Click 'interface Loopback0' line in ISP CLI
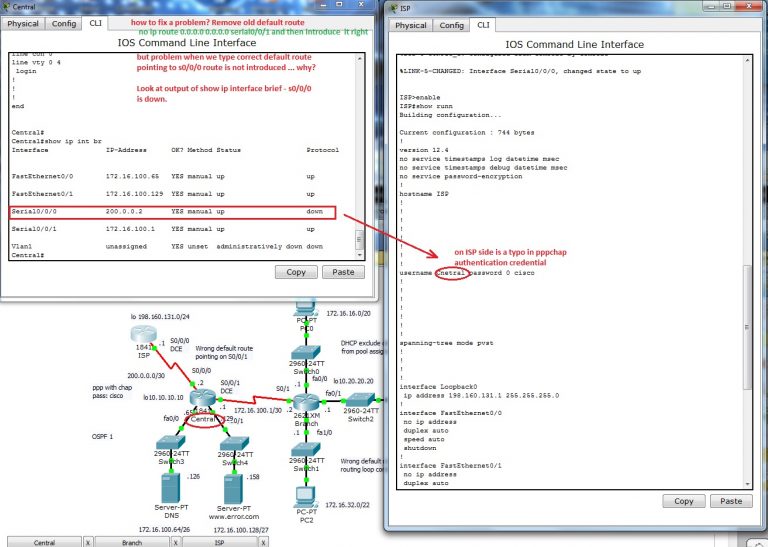 [438, 386]
